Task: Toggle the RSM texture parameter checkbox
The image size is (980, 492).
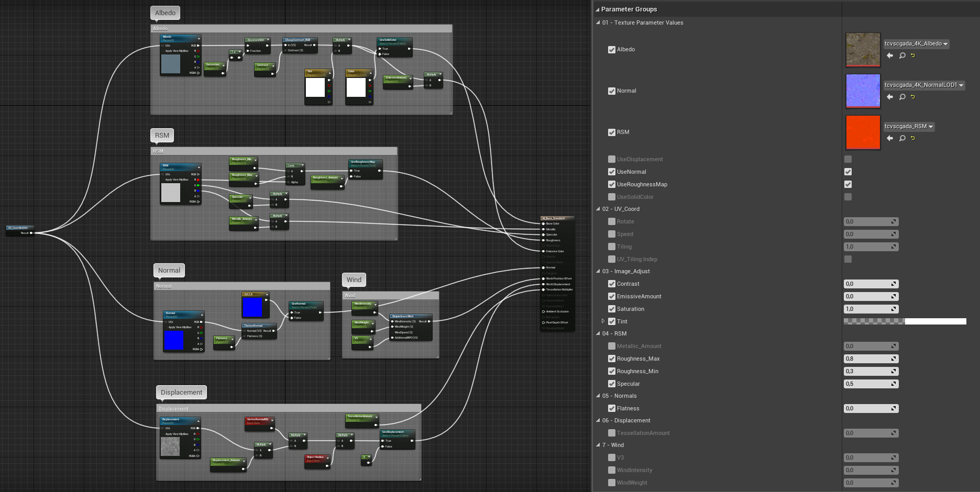Action: (611, 132)
